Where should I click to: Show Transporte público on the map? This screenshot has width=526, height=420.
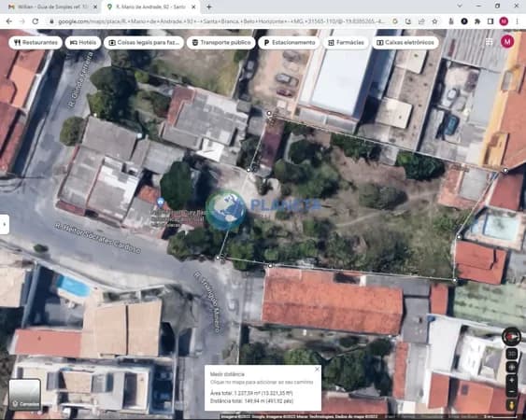tap(221, 43)
